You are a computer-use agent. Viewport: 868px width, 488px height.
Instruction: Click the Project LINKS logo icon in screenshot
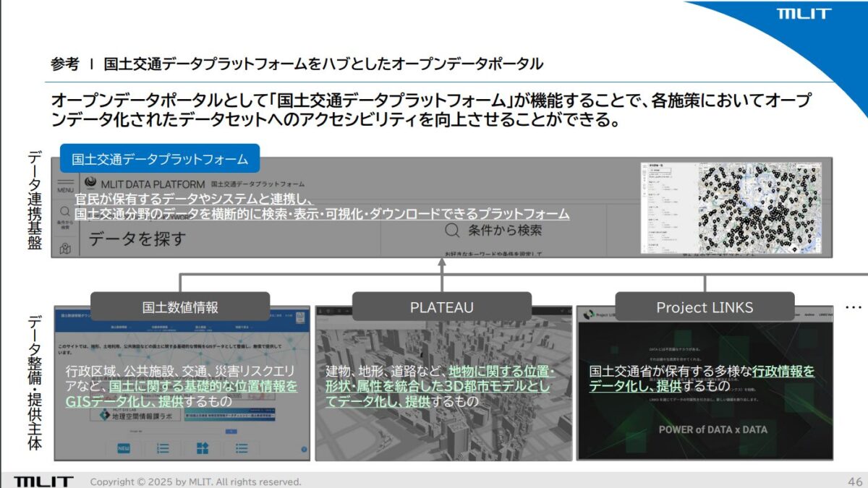tap(587, 314)
